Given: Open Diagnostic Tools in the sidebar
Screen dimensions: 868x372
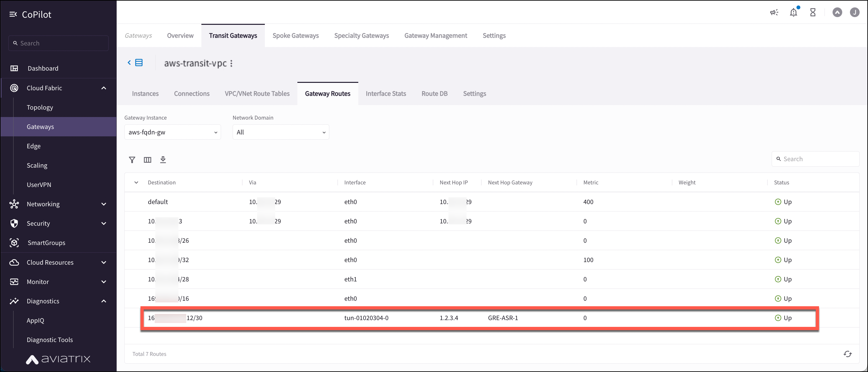Looking at the screenshot, I should 50,340.
